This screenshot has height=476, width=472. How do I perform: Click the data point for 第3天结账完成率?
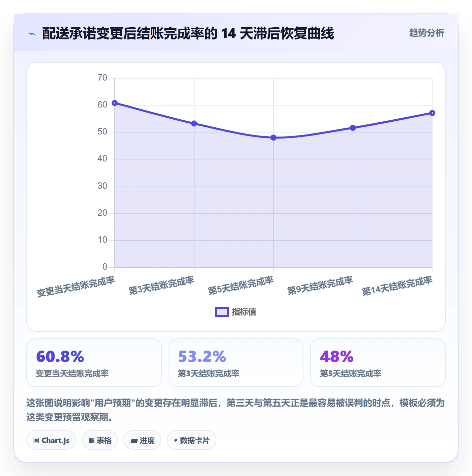(x=194, y=124)
